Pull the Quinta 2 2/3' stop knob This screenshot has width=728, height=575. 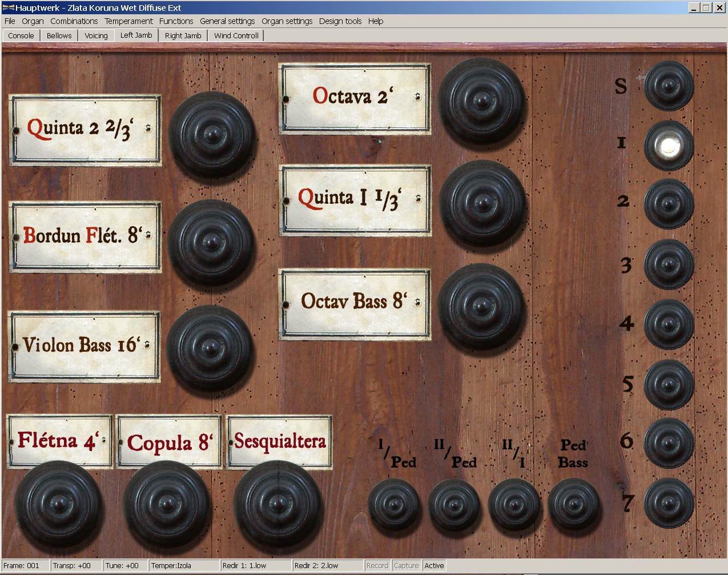[x=212, y=135]
